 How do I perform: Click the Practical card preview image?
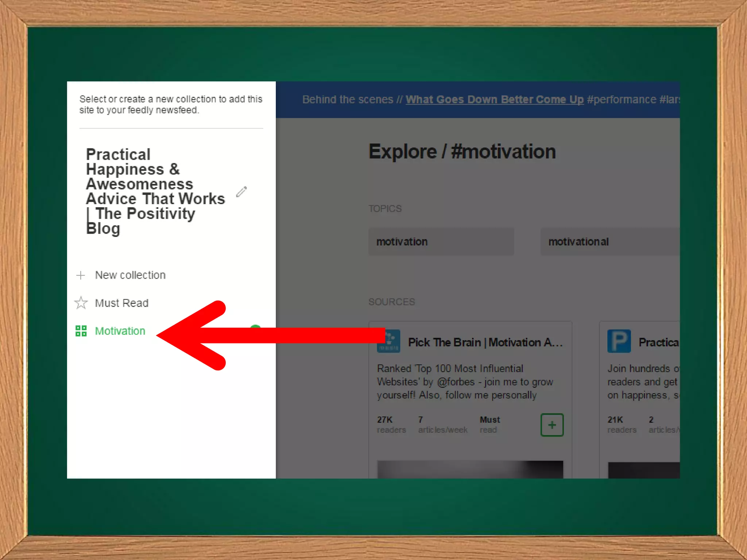[643, 470]
